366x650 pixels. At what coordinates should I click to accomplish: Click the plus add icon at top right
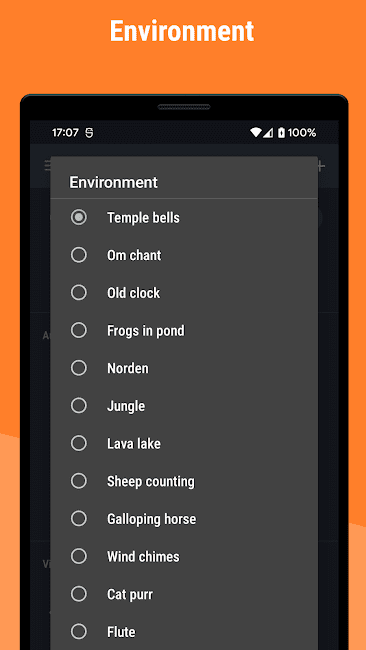pos(320,167)
